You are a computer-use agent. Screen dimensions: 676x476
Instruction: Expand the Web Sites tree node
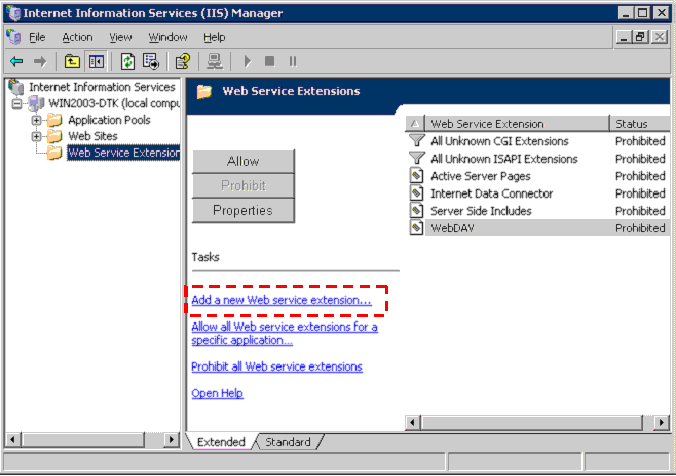[x=37, y=136]
